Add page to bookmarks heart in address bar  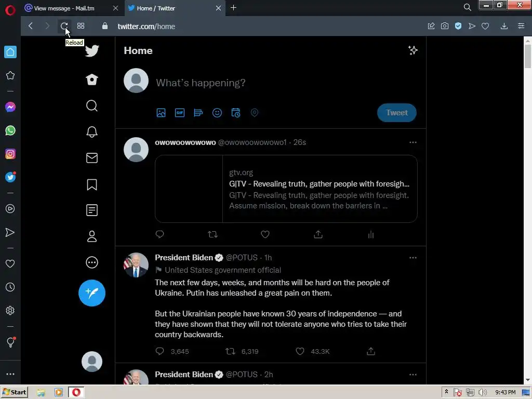tap(485, 26)
